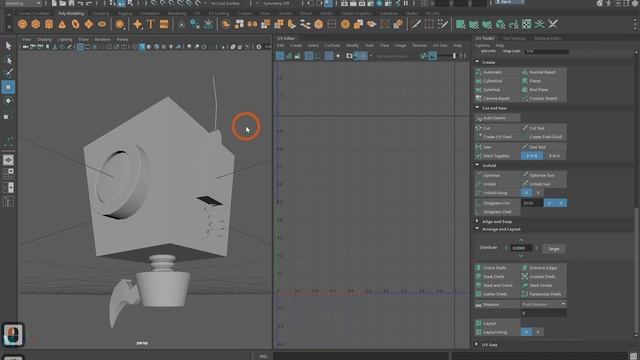Create a polygon plane from the shelf
The width and height of the screenshot is (640, 360).
[x=89, y=24]
